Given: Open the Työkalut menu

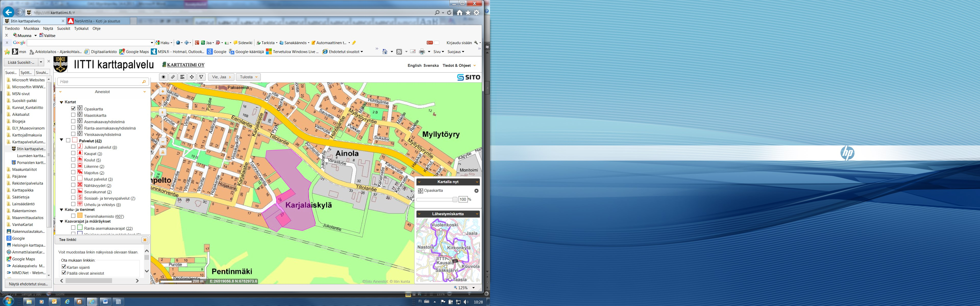Looking at the screenshot, I should (81, 29).
